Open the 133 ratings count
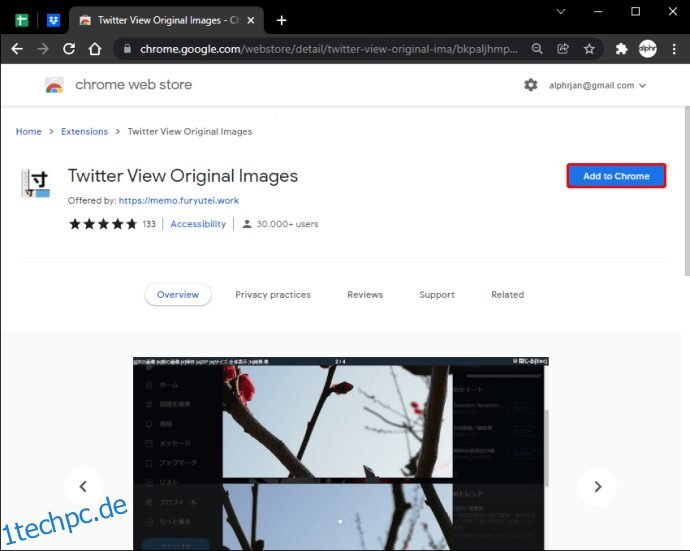 [149, 224]
